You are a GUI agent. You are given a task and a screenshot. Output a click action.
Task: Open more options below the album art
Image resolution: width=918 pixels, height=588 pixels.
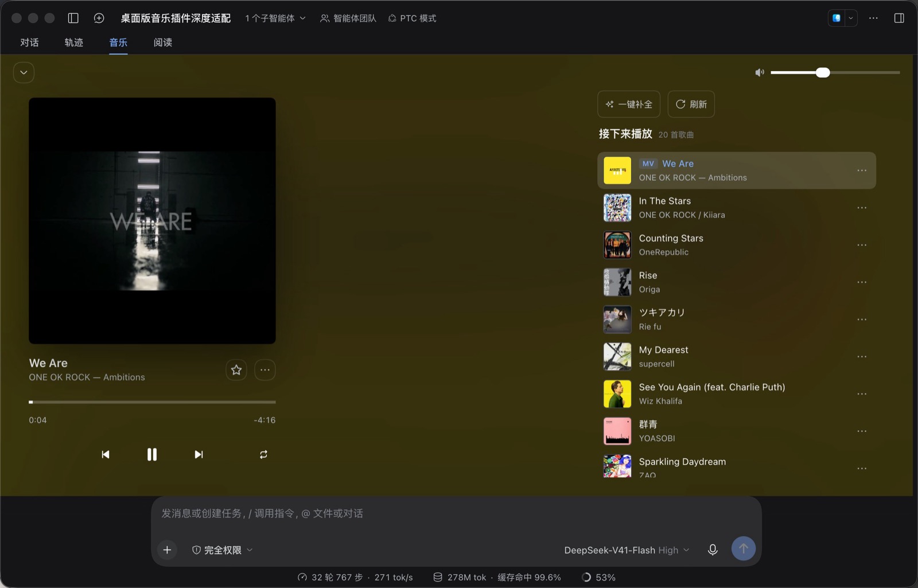point(265,370)
